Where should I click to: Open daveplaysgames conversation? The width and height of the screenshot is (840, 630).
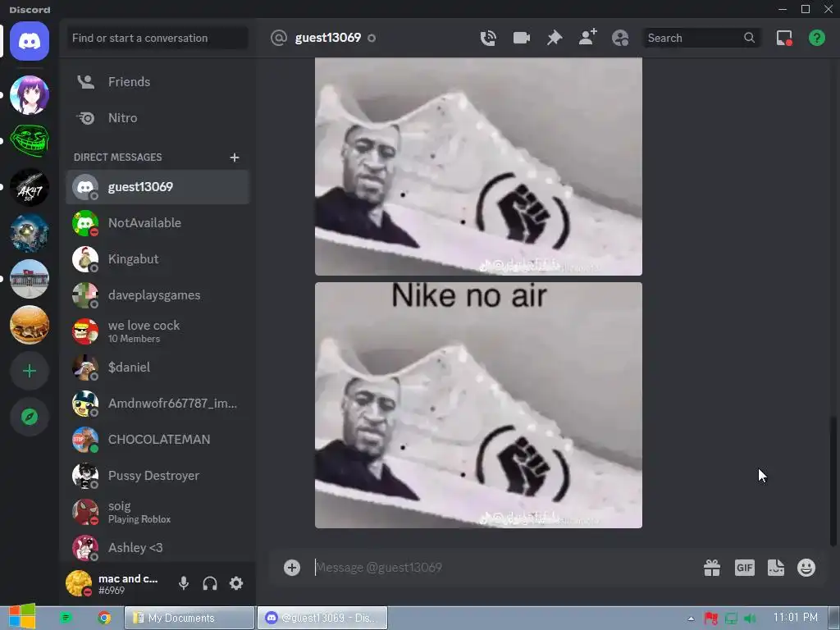(157, 295)
